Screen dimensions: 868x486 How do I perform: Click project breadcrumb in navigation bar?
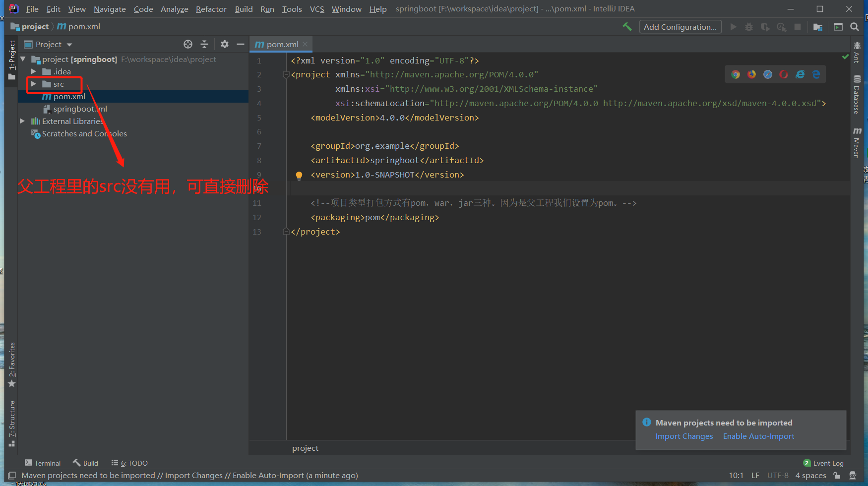pyautogui.click(x=30, y=27)
